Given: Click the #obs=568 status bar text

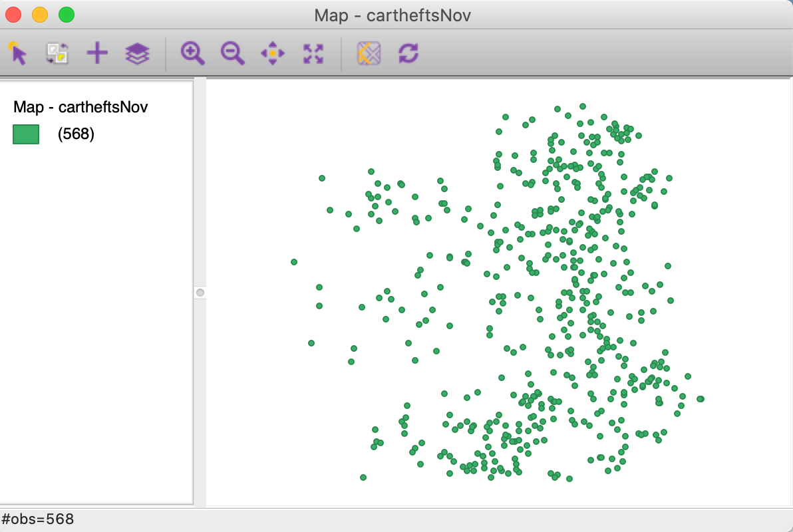Looking at the screenshot, I should pos(38,519).
